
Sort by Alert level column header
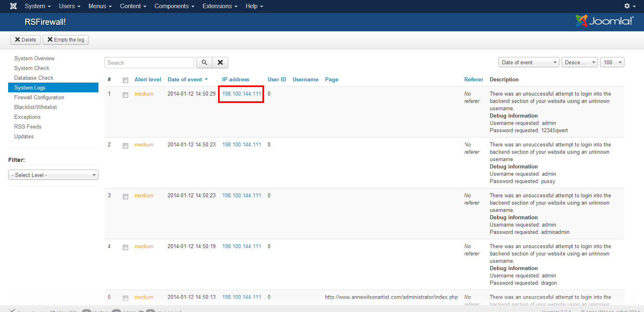(x=148, y=79)
